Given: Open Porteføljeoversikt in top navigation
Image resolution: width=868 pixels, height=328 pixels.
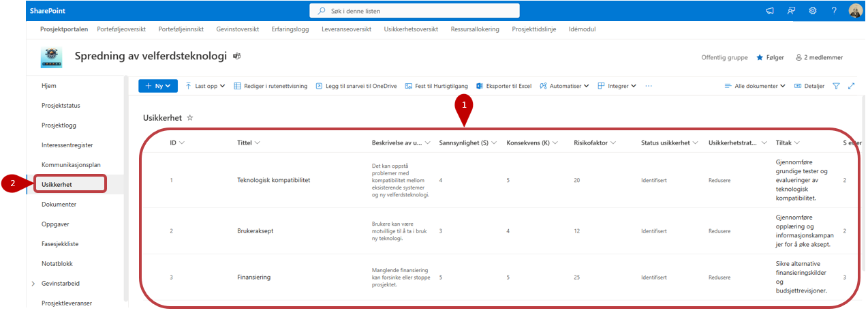Looking at the screenshot, I should 121,29.
